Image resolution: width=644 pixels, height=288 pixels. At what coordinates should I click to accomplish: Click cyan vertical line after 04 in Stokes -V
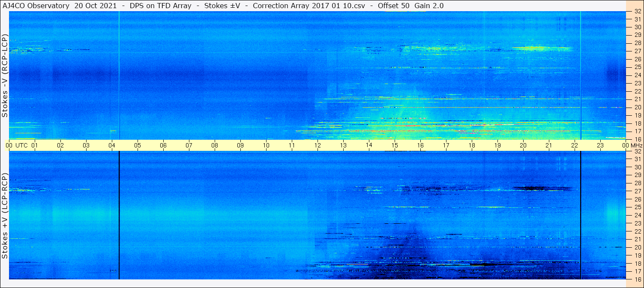pyautogui.click(x=119, y=75)
